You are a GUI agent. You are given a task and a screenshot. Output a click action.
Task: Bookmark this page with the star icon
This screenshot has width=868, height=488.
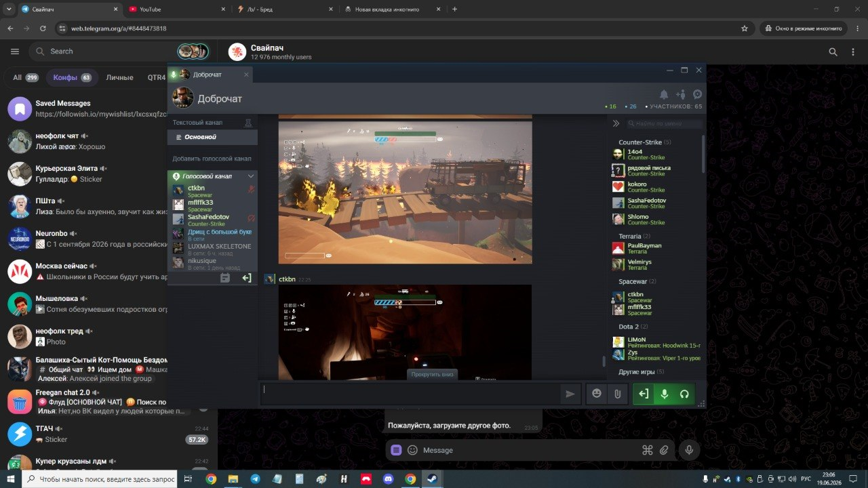tap(745, 28)
